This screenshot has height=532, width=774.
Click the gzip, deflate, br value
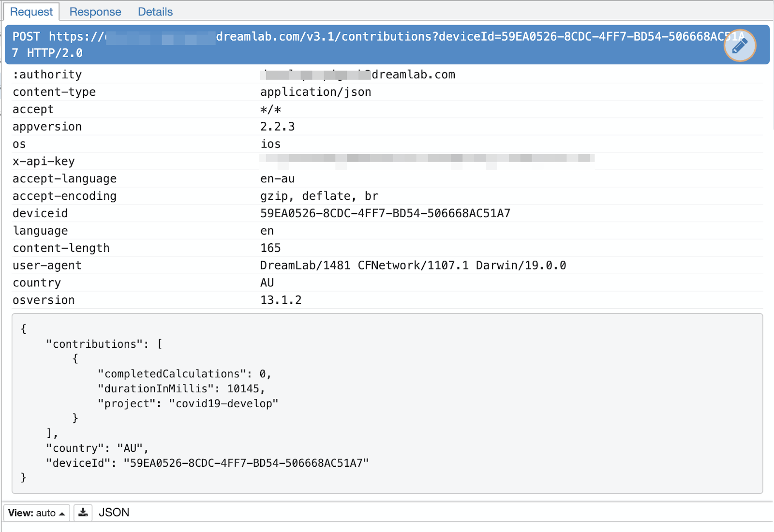(319, 196)
